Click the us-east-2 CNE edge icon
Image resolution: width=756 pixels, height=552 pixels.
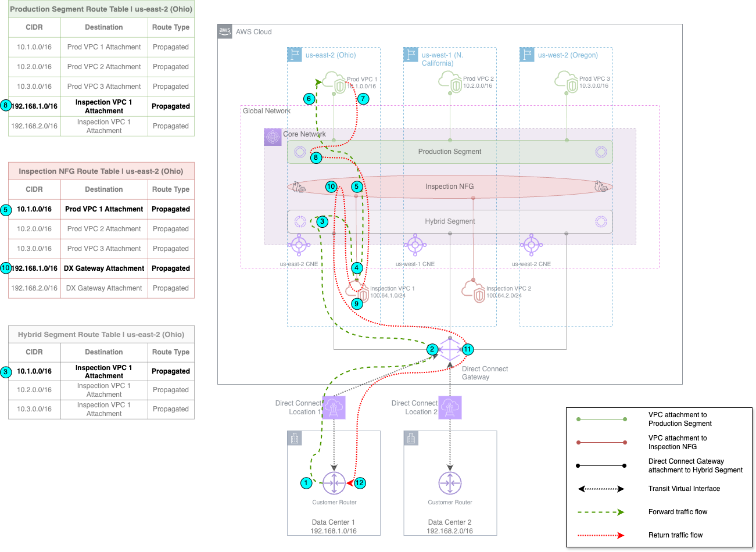tap(299, 245)
